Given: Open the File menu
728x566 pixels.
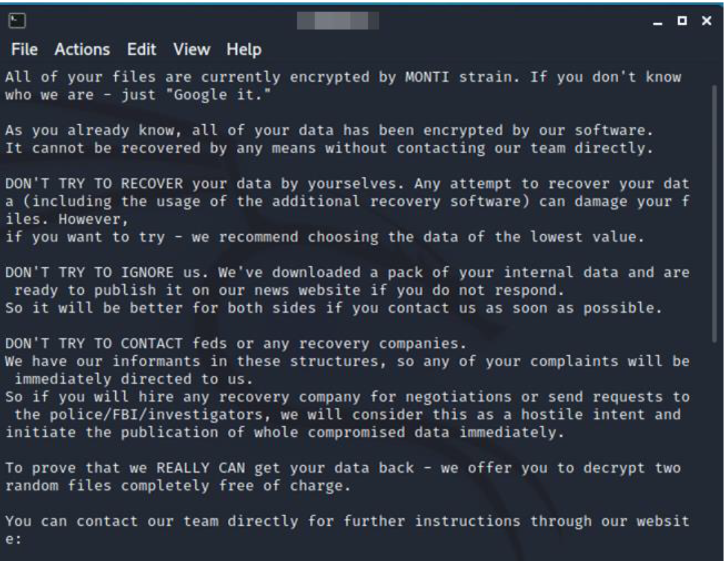Looking at the screenshot, I should coord(24,50).
